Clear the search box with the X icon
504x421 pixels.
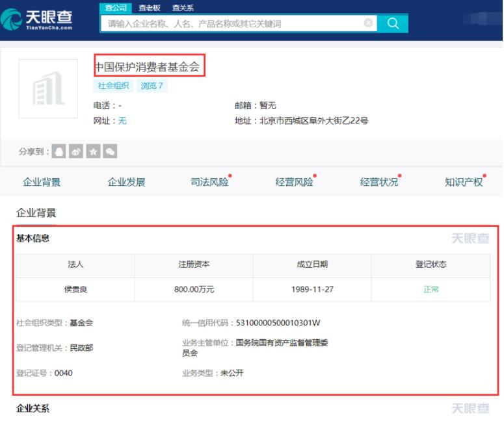[x=368, y=23]
